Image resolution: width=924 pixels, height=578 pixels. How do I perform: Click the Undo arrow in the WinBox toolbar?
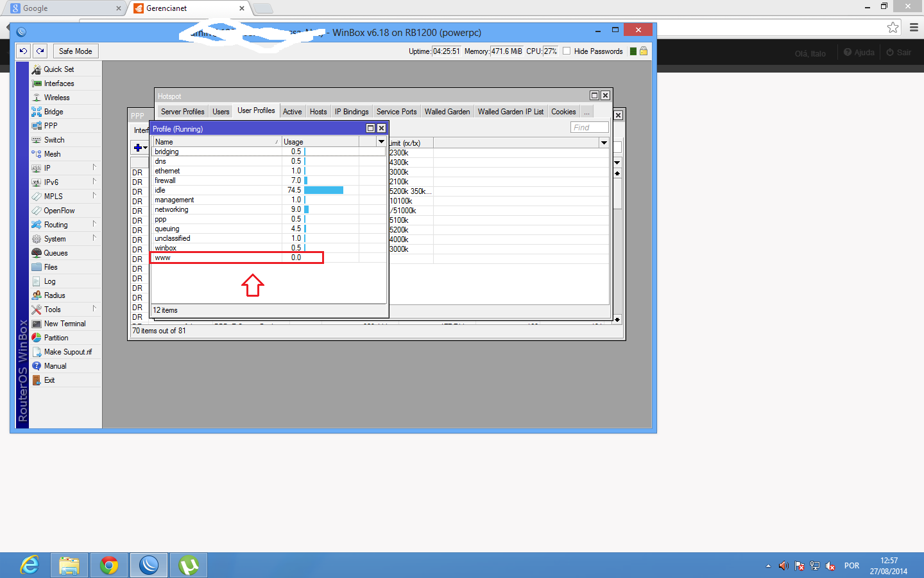pos(23,51)
